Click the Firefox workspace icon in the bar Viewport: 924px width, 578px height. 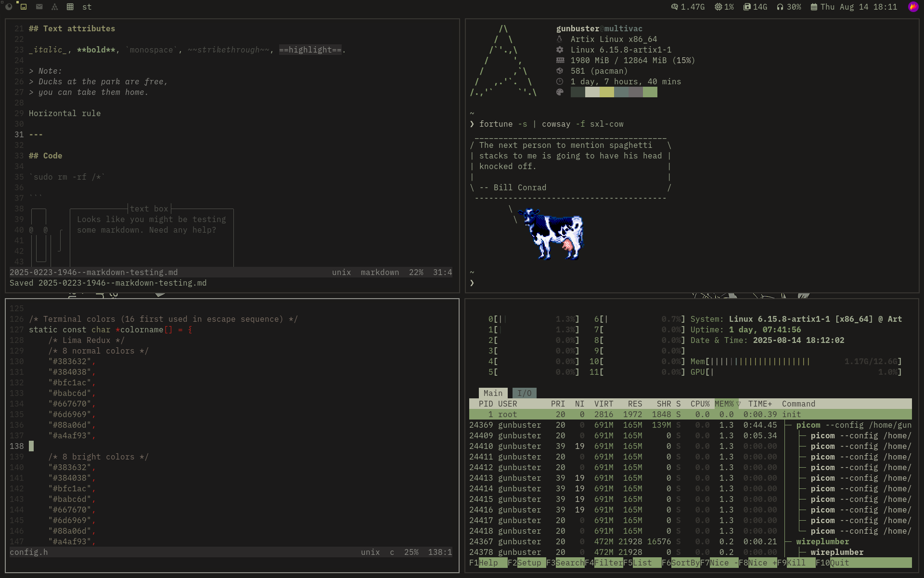[x=9, y=7]
